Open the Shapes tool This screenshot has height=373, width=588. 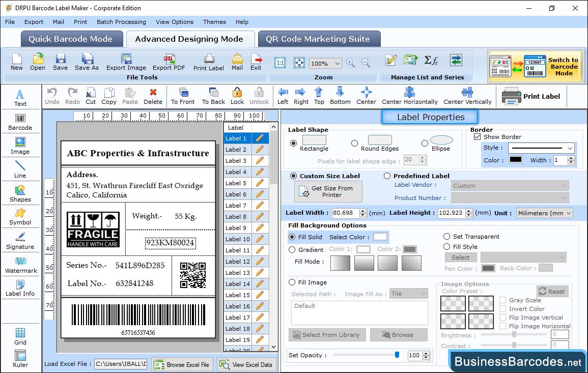click(20, 193)
